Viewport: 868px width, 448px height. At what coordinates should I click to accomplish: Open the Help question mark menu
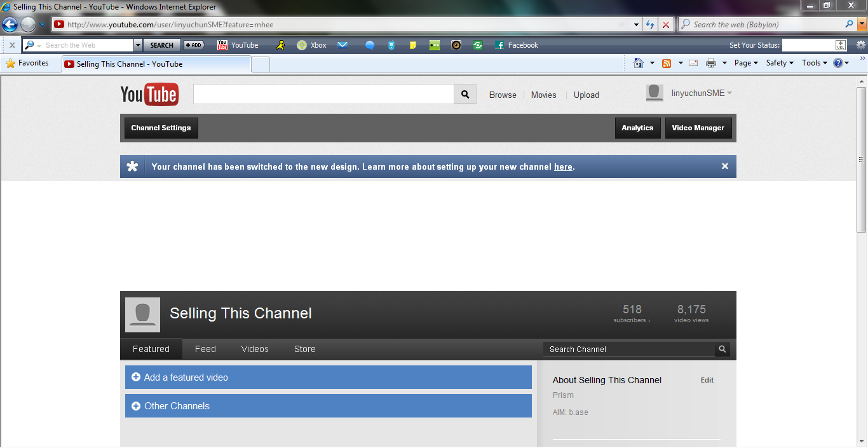click(841, 63)
